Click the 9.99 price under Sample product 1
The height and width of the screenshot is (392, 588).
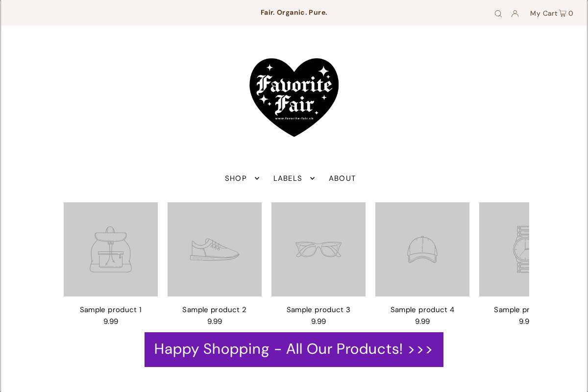point(111,321)
